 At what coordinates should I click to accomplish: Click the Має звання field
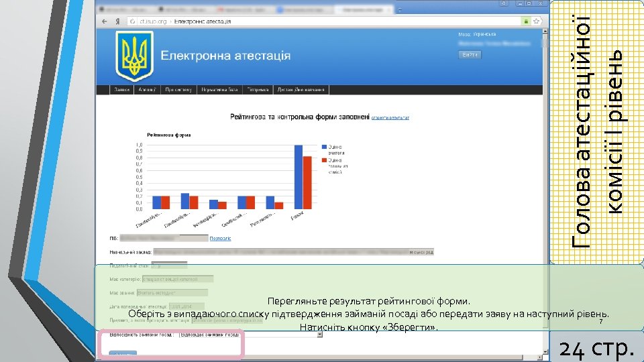coord(172,293)
